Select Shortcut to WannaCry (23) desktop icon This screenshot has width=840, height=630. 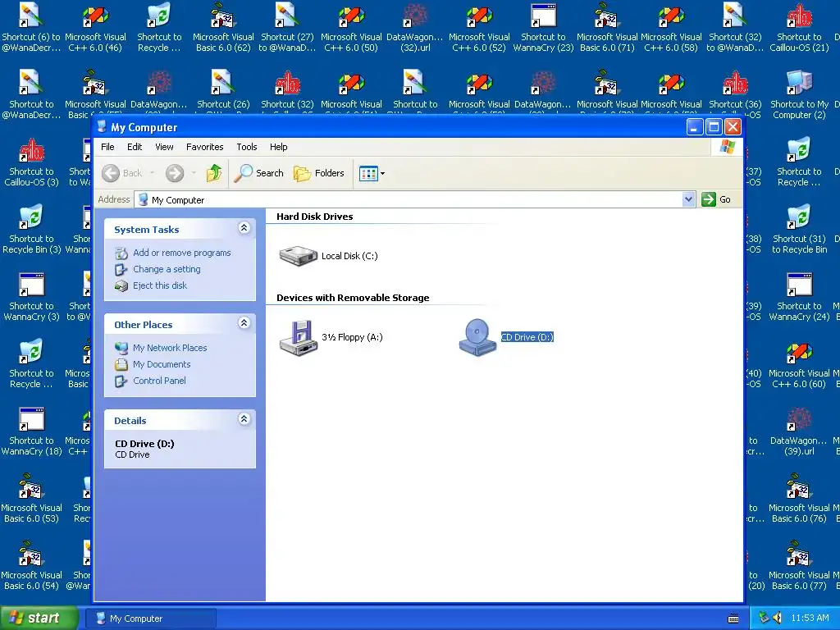543,28
